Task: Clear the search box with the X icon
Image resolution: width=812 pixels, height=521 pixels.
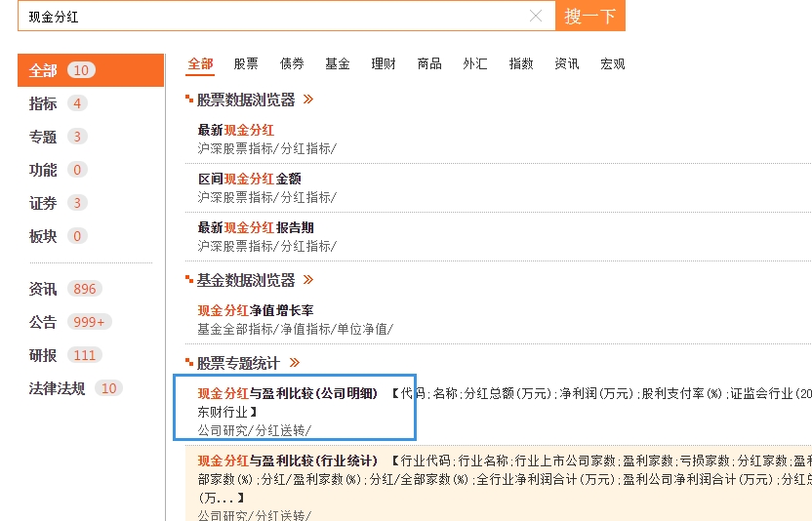Action: [536, 16]
